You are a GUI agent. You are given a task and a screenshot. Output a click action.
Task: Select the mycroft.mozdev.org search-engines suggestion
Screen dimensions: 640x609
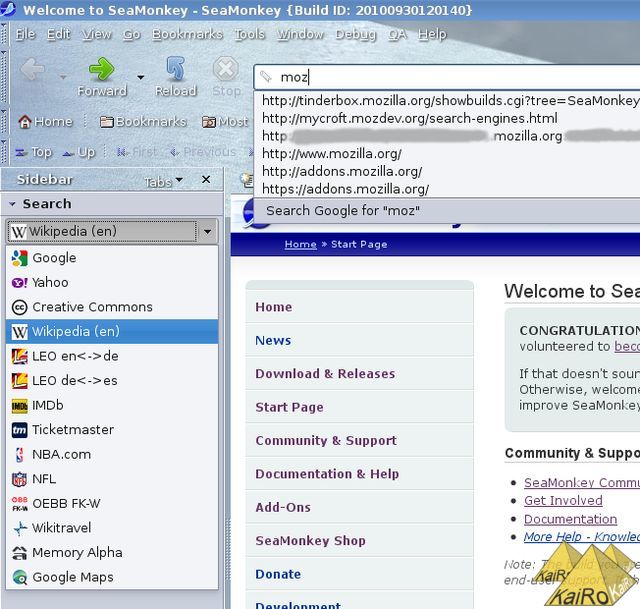(x=447, y=118)
